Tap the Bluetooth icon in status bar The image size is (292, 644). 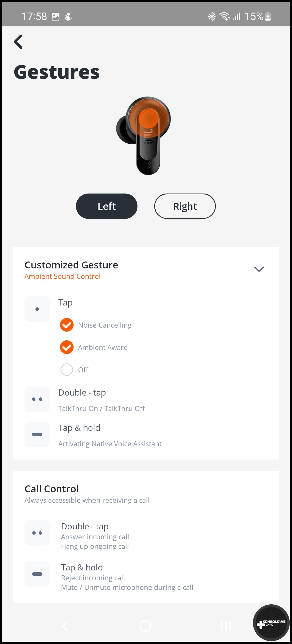point(212,17)
